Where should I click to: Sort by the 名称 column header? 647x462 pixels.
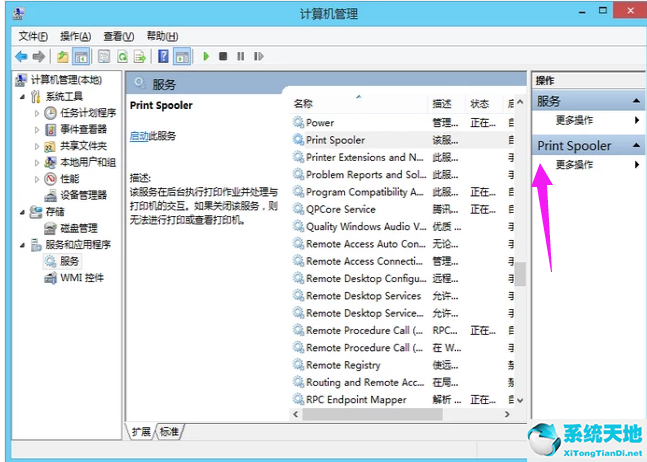[x=358, y=104]
